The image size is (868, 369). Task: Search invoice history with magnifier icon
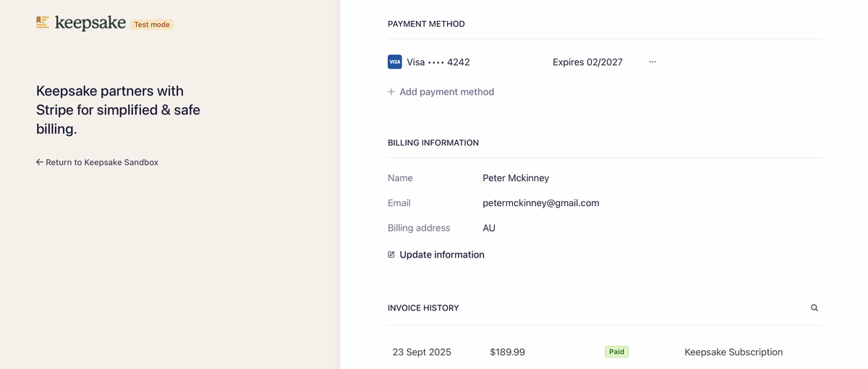click(814, 308)
